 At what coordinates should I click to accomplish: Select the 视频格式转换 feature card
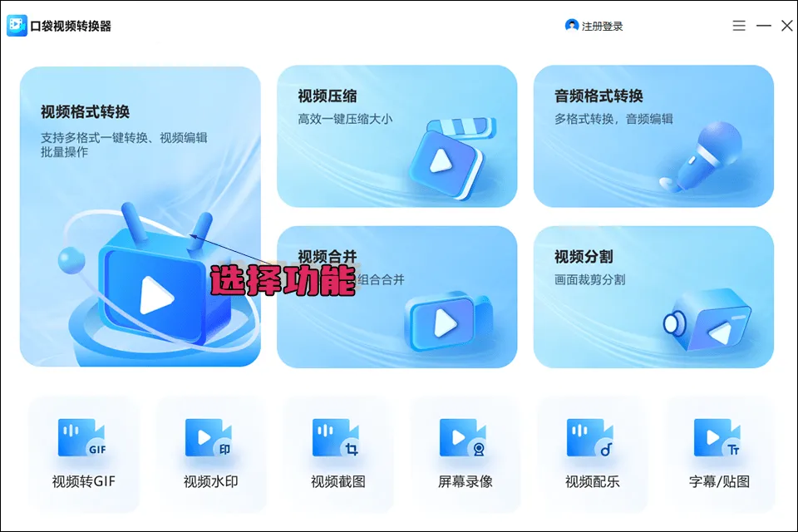(140, 220)
